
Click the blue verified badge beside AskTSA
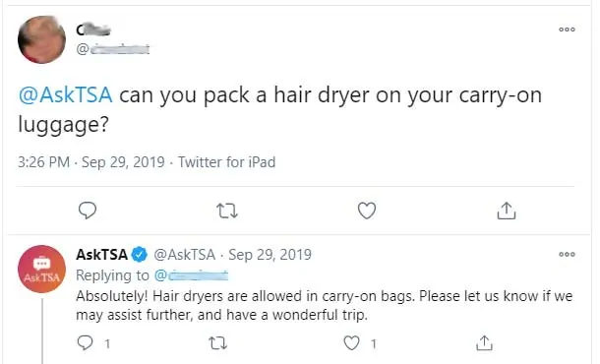coord(140,255)
